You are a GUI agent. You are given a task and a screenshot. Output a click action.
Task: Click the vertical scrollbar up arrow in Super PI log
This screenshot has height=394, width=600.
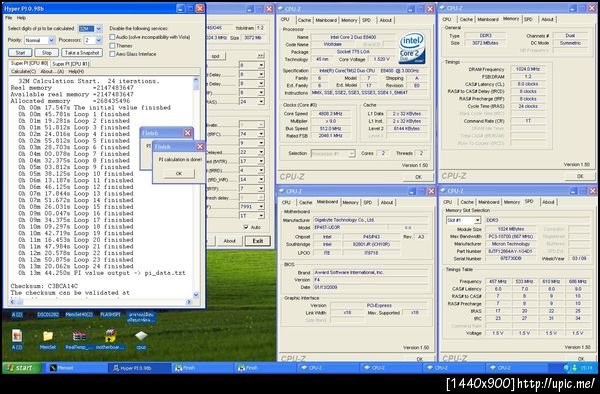point(196,80)
